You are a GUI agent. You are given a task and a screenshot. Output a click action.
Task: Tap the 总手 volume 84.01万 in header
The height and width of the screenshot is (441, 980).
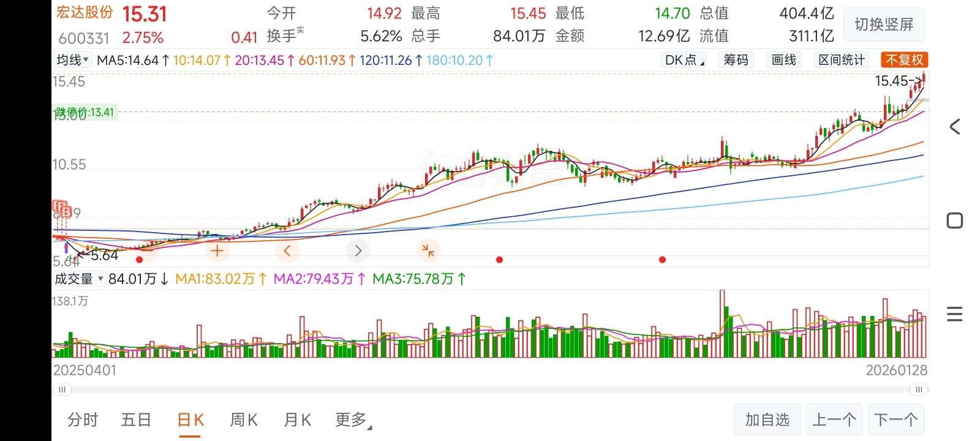519,36
